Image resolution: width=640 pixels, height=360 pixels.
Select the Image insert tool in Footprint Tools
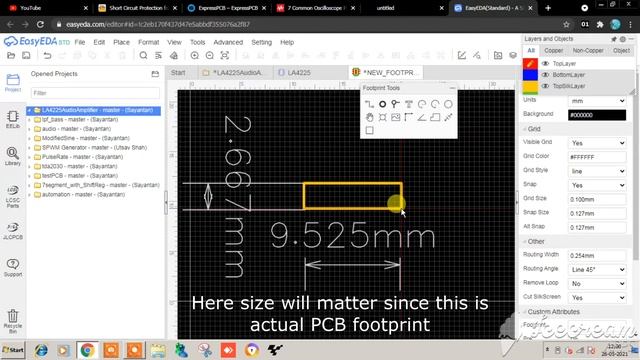pyautogui.click(x=396, y=118)
